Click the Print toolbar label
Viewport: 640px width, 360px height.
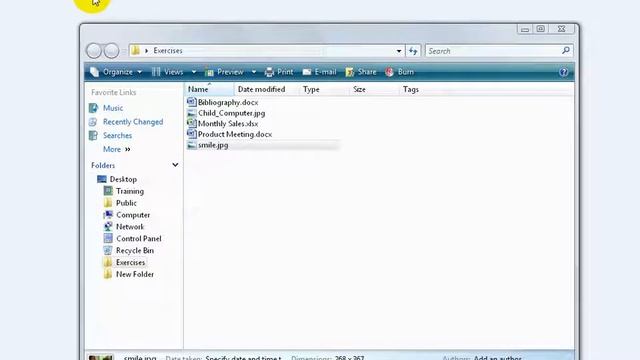(x=285, y=72)
